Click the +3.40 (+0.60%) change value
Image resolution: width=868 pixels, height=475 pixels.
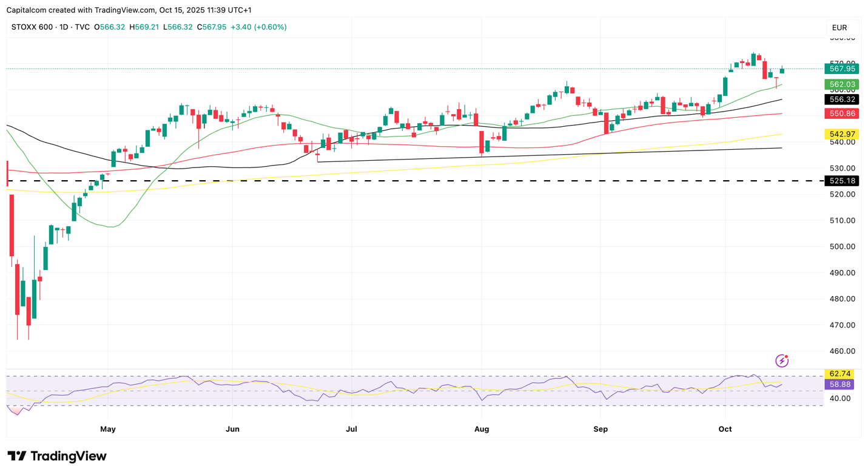click(259, 27)
